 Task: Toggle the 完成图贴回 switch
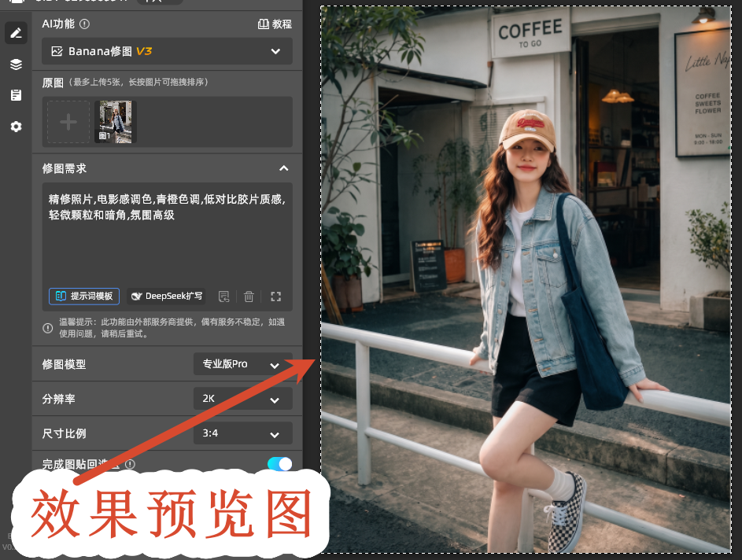click(279, 464)
